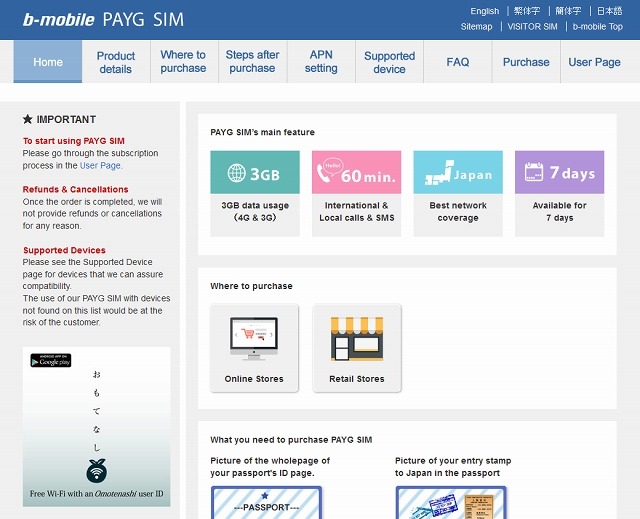Switch language to English
The image size is (640, 519).
[484, 11]
